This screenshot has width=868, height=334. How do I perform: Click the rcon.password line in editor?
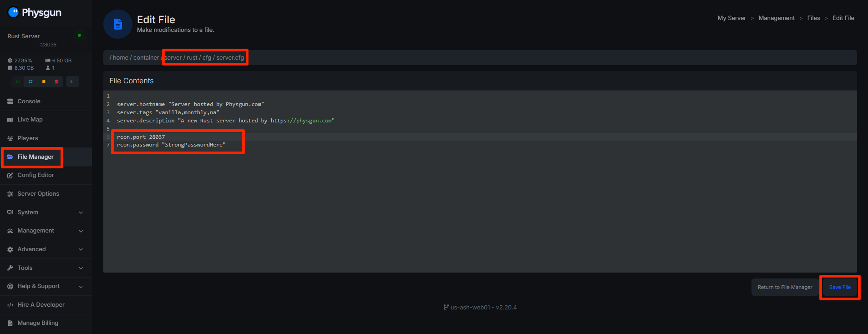point(171,145)
